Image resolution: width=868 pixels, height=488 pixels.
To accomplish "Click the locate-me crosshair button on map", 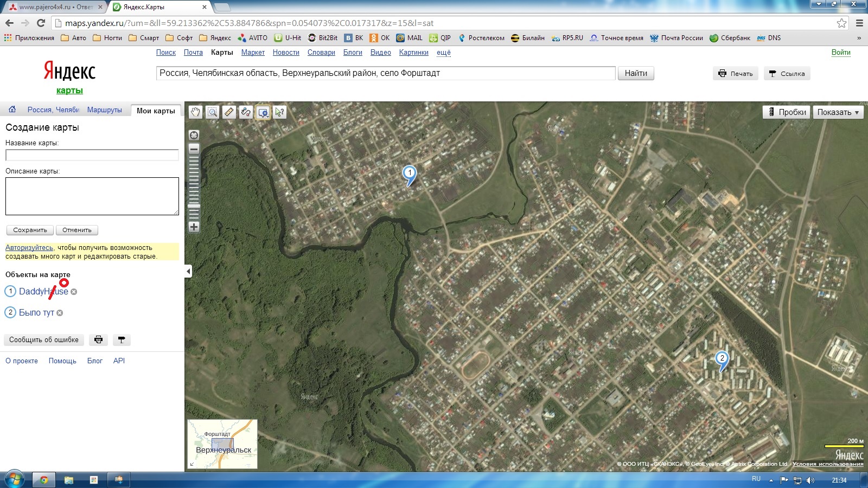I will pos(194,135).
